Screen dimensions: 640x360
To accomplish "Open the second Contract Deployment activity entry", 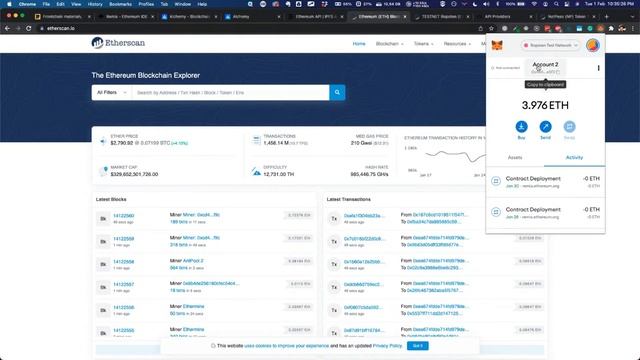I will tap(545, 213).
